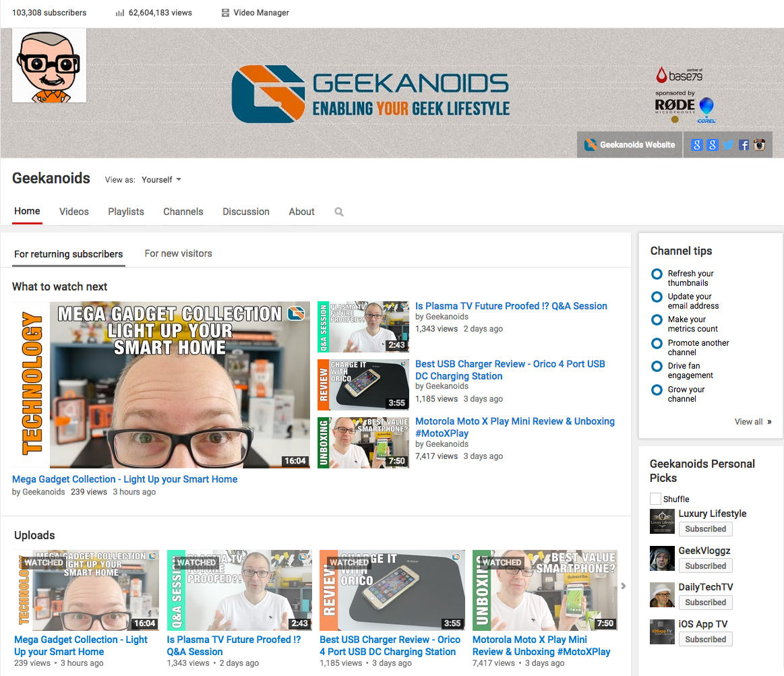Click Subscribed button under GeekVloggz
This screenshot has height=676, width=784.
706,566
